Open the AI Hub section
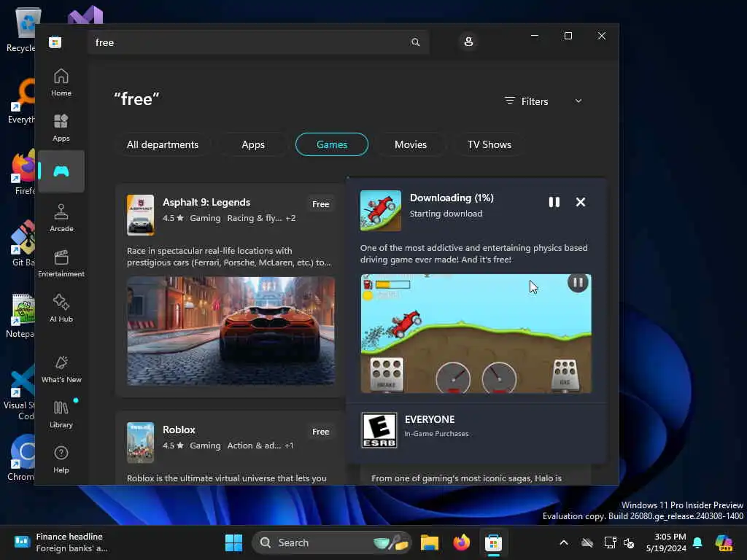The height and width of the screenshot is (560, 747). tap(61, 308)
